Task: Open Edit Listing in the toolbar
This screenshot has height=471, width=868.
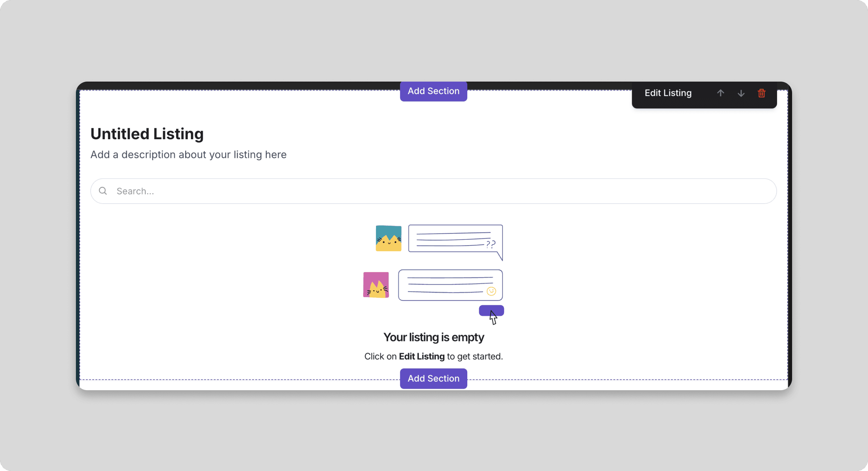Action: coord(668,93)
